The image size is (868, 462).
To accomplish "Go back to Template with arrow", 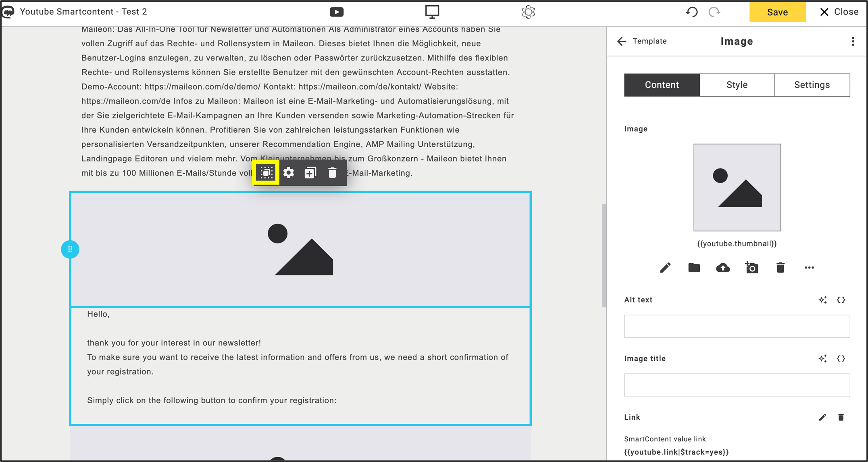I will click(622, 41).
